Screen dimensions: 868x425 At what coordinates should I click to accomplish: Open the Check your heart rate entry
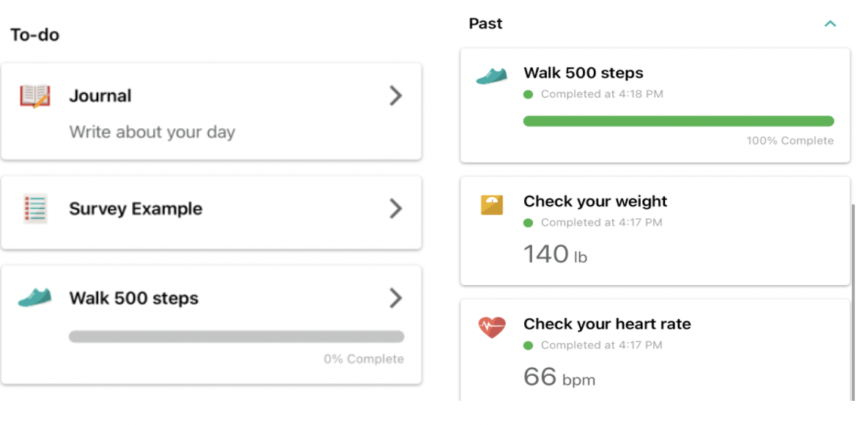[x=655, y=350]
